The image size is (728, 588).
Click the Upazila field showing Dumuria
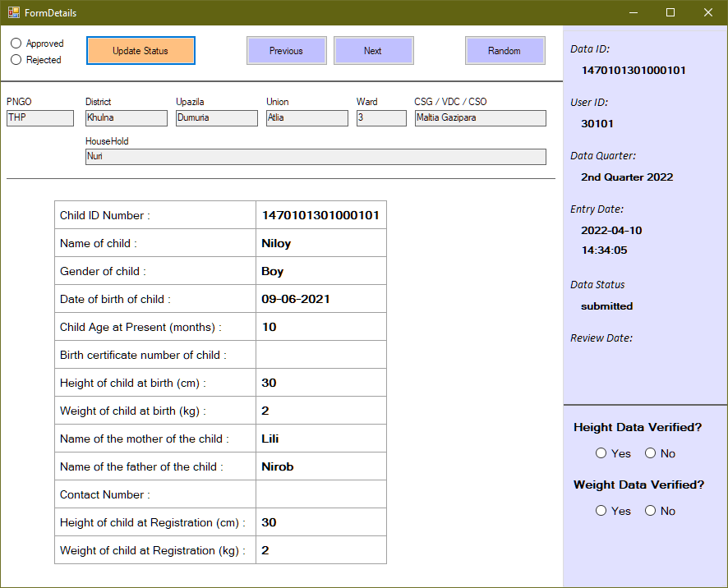coord(216,117)
